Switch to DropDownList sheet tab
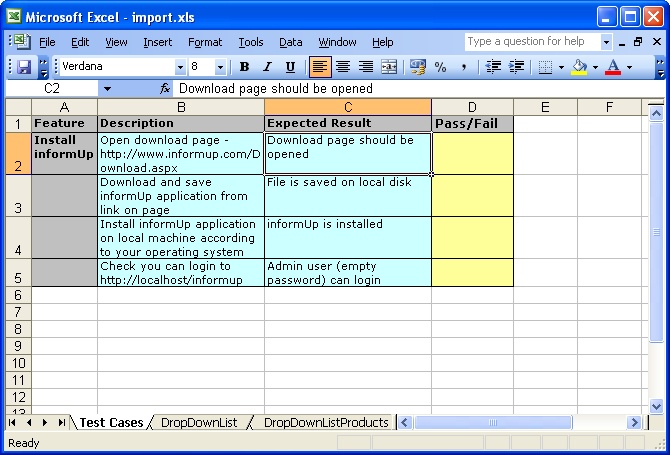This screenshot has height=455, width=670. pyautogui.click(x=199, y=423)
